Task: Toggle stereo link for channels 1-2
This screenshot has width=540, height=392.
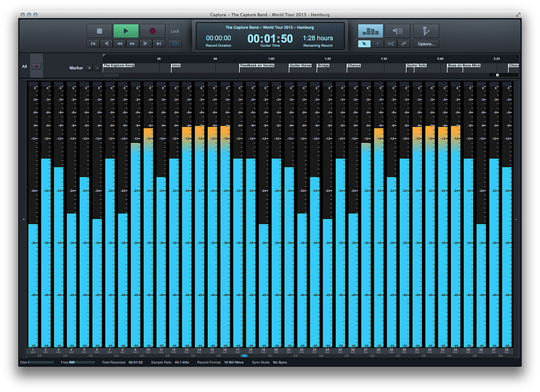Action: click(x=39, y=356)
